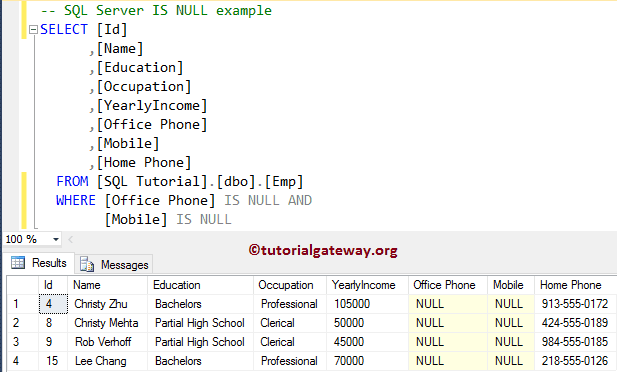Select row number 4 header
The image size is (617, 372).
click(23, 361)
